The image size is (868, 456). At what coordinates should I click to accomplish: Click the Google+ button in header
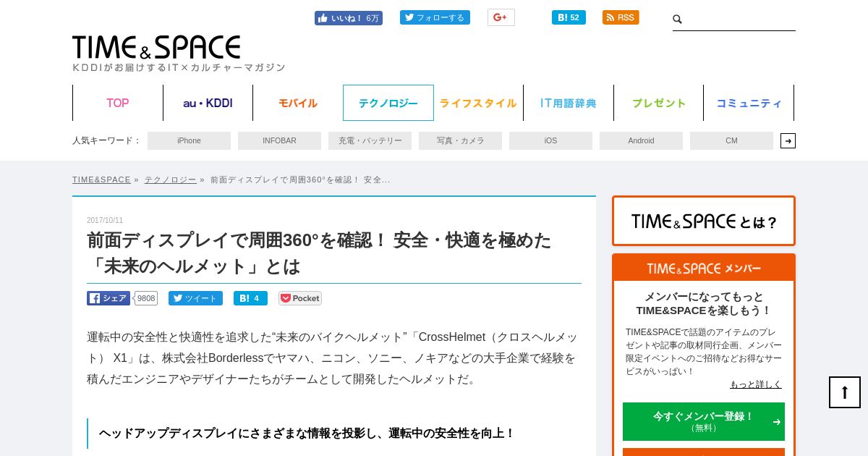[501, 17]
